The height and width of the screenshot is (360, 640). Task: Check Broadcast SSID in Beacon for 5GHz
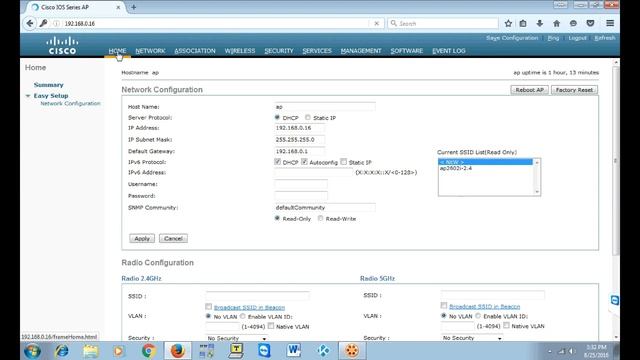(444, 306)
